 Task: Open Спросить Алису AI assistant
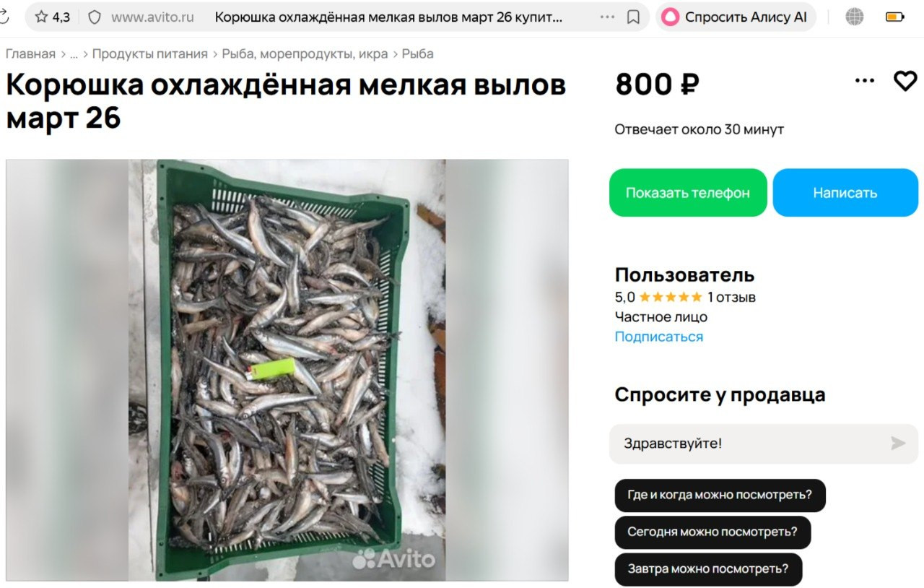click(736, 17)
